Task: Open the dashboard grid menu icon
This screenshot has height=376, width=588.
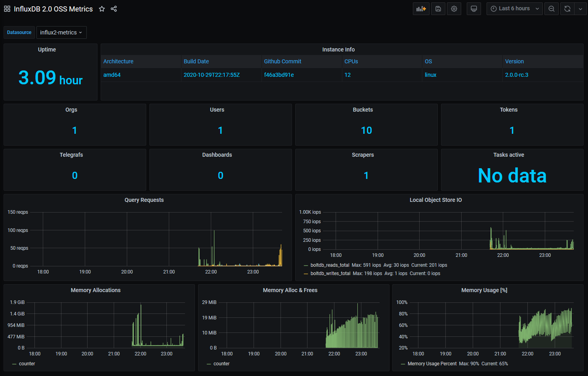Action: (x=7, y=9)
